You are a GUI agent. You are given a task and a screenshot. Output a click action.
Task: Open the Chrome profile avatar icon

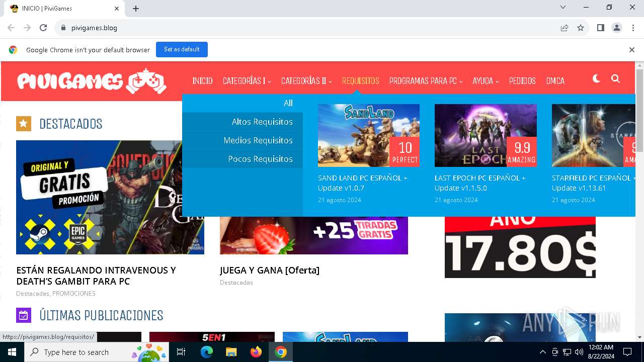tap(617, 28)
